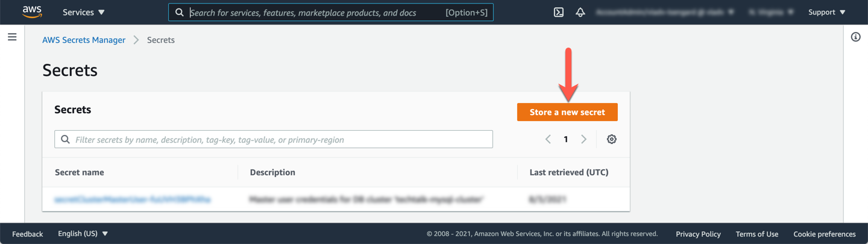Go to the previous page arrow

pyautogui.click(x=548, y=139)
